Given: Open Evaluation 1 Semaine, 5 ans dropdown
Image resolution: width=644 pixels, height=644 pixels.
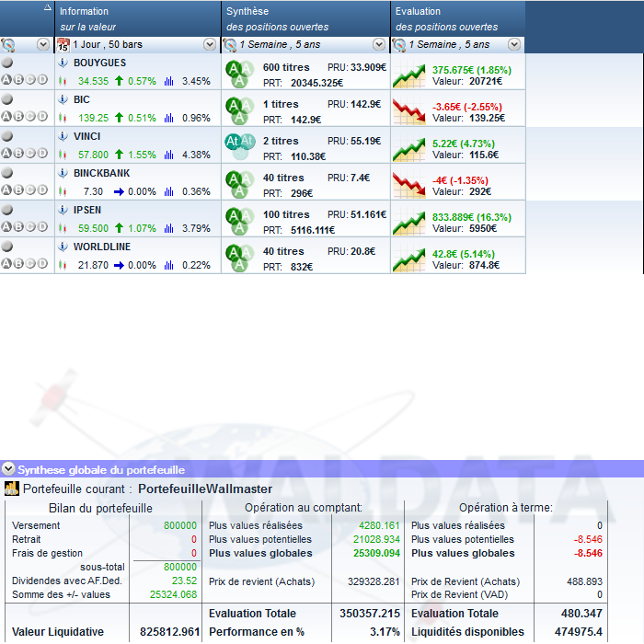Looking at the screenshot, I should click(x=514, y=44).
